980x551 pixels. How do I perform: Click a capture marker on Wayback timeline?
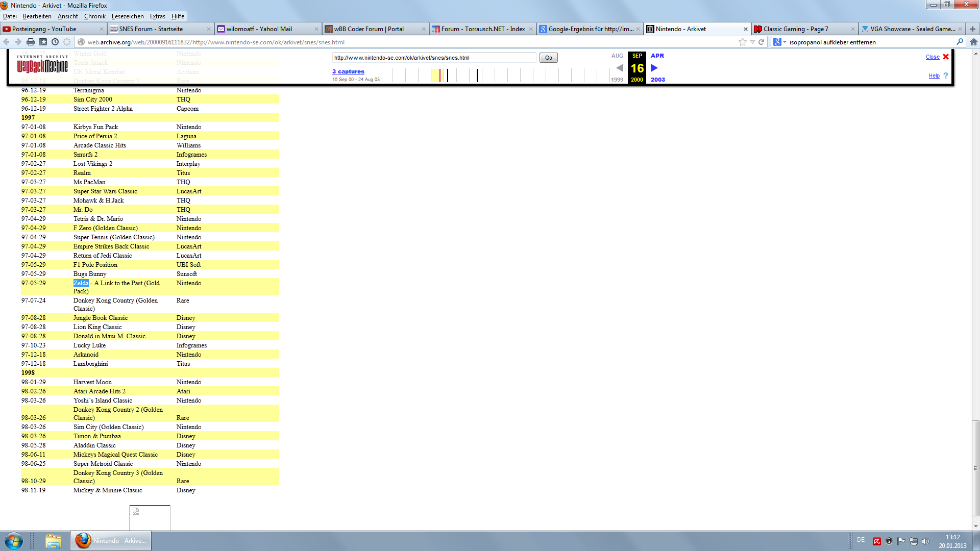pos(477,76)
